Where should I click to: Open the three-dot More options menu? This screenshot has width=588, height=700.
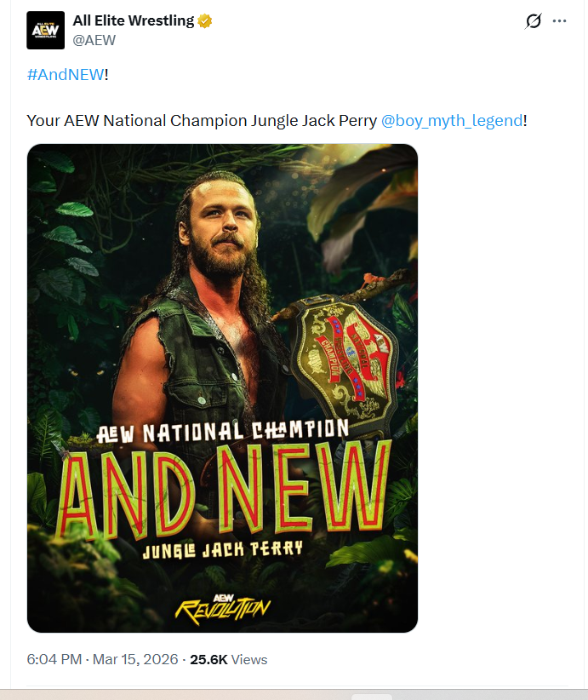559,21
